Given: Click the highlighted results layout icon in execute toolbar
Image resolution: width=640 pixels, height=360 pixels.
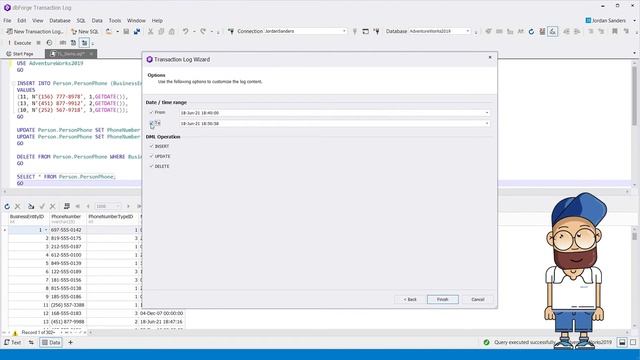Looking at the screenshot, I should [x=84, y=42].
